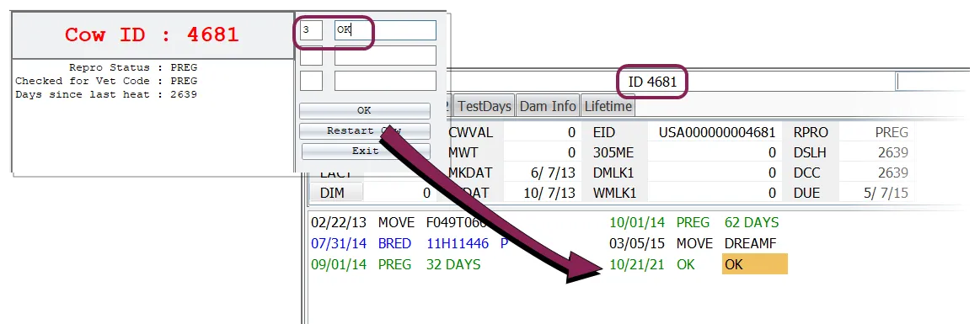Click the DMLK1 field label
The height and width of the screenshot is (324, 980).
(613, 173)
